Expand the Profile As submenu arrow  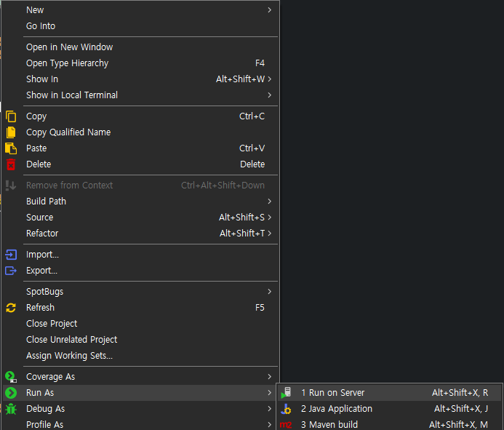point(269,425)
